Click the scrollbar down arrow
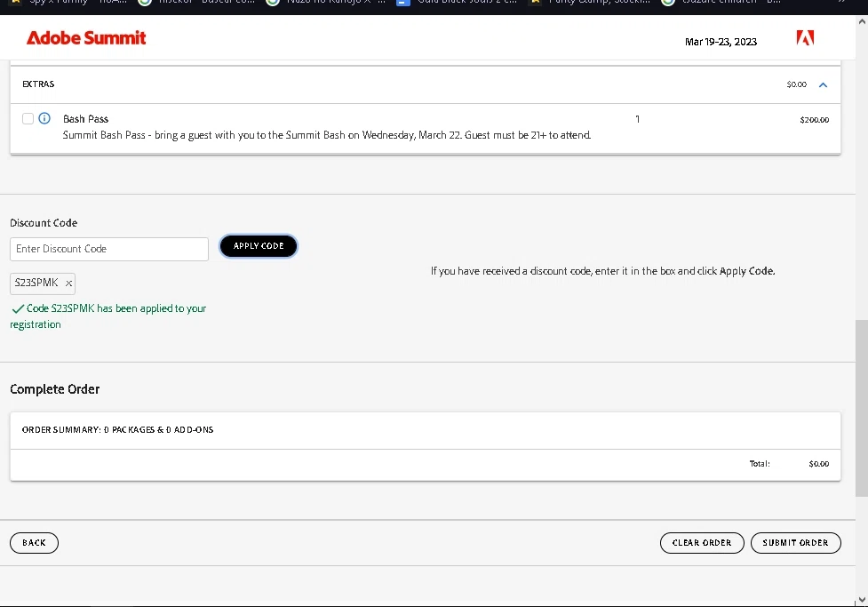The height and width of the screenshot is (607, 868). 862,600
